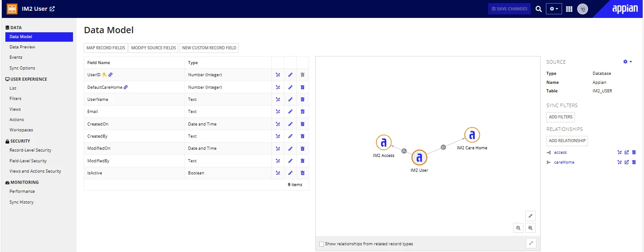Click the IM2 Care Home node
This screenshot has width=644, height=252.
point(472,135)
